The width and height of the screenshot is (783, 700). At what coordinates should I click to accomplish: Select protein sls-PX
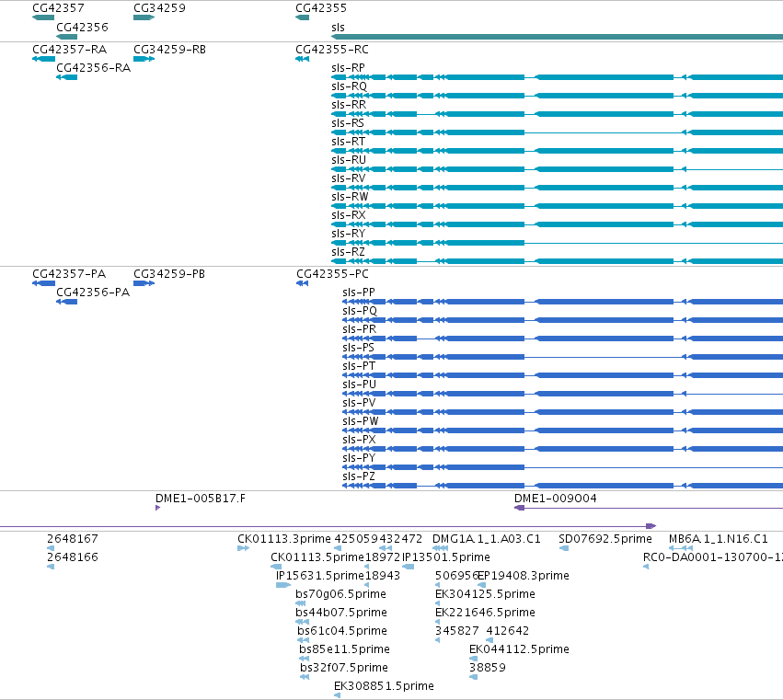click(359, 441)
